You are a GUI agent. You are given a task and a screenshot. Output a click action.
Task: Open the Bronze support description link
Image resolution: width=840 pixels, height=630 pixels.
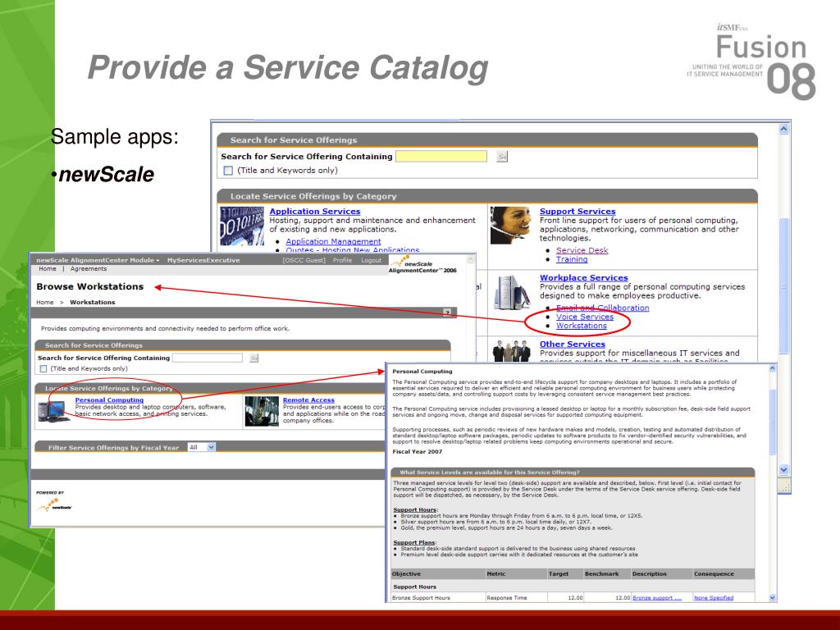(657, 598)
